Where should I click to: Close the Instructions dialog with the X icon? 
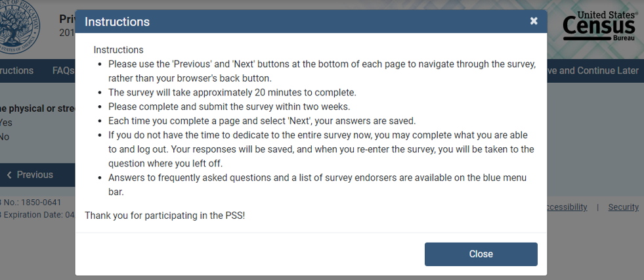[x=534, y=21]
